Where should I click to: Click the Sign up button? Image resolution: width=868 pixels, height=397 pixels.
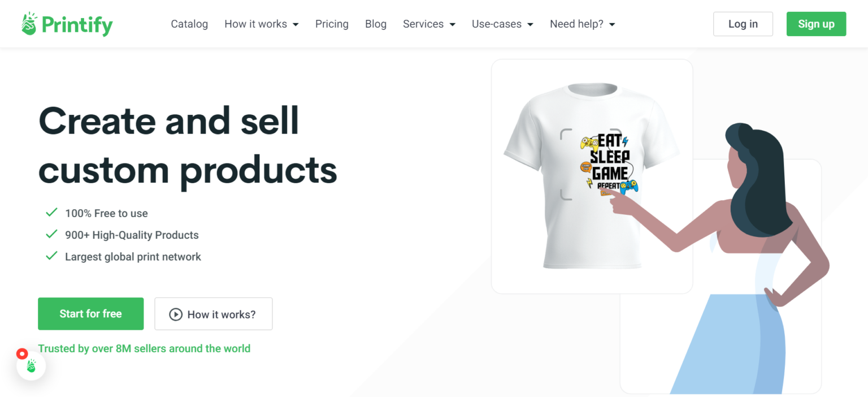tap(816, 24)
